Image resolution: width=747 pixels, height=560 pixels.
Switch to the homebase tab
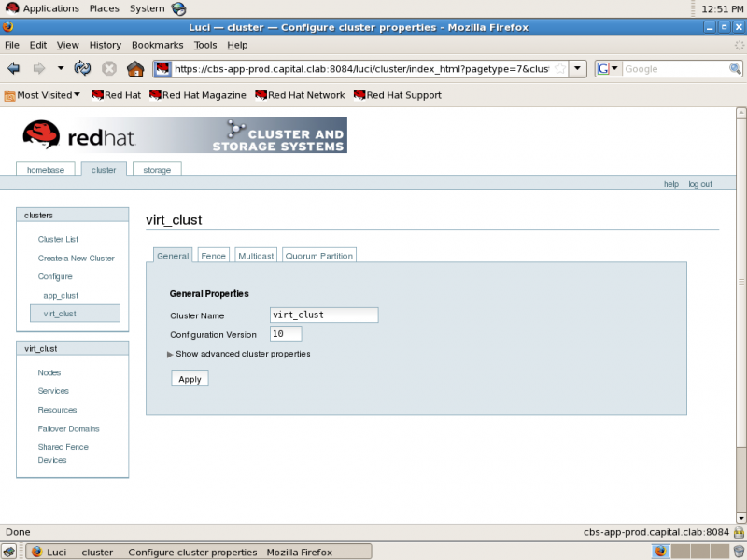pos(46,170)
